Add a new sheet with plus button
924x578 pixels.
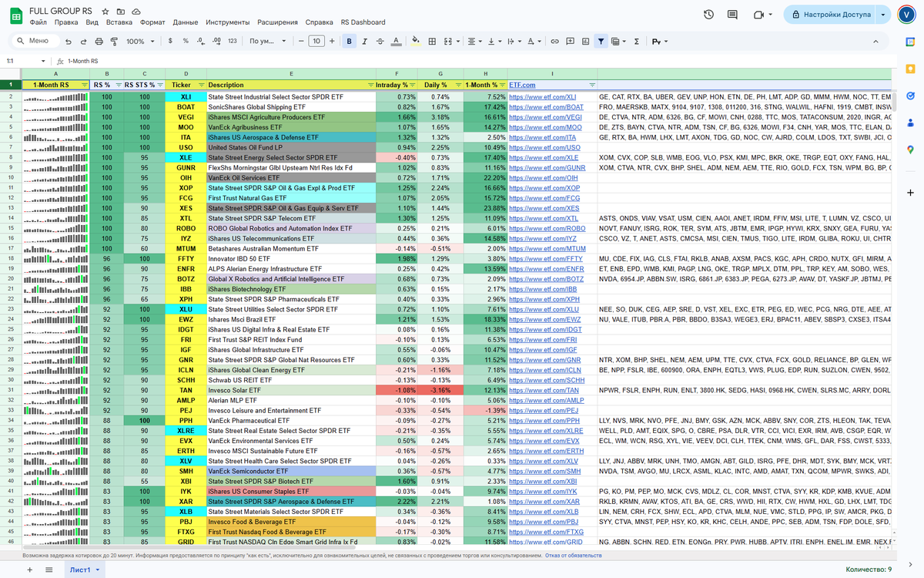coord(30,570)
